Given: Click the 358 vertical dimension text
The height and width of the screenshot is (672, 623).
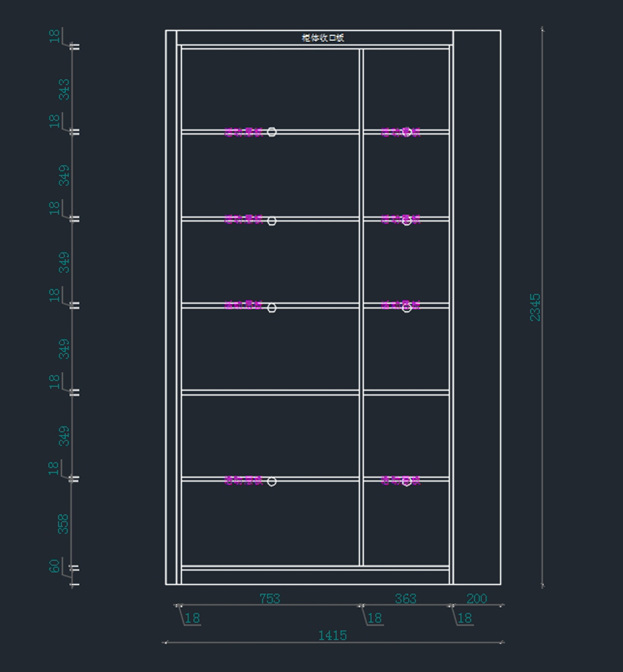Looking at the screenshot, I should 63,524.
